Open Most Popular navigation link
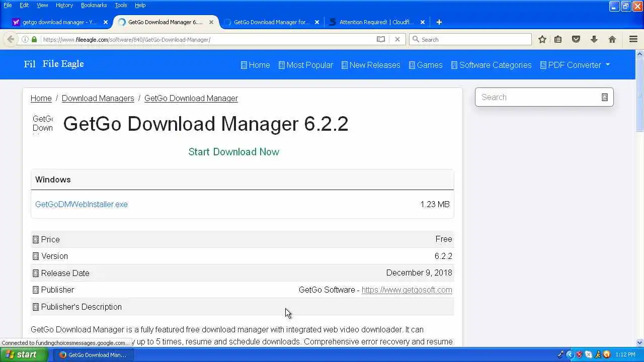The width and height of the screenshot is (644, 362). [x=305, y=65]
